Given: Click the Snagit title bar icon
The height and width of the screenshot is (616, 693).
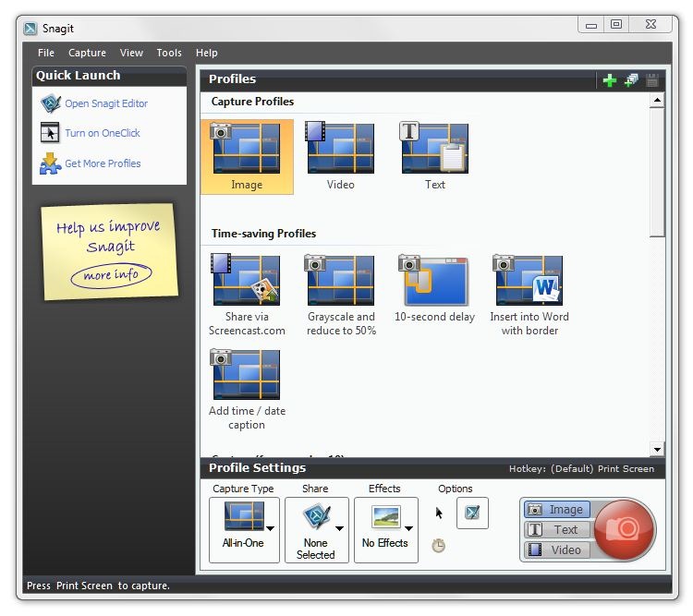Looking at the screenshot, I should 30,29.
